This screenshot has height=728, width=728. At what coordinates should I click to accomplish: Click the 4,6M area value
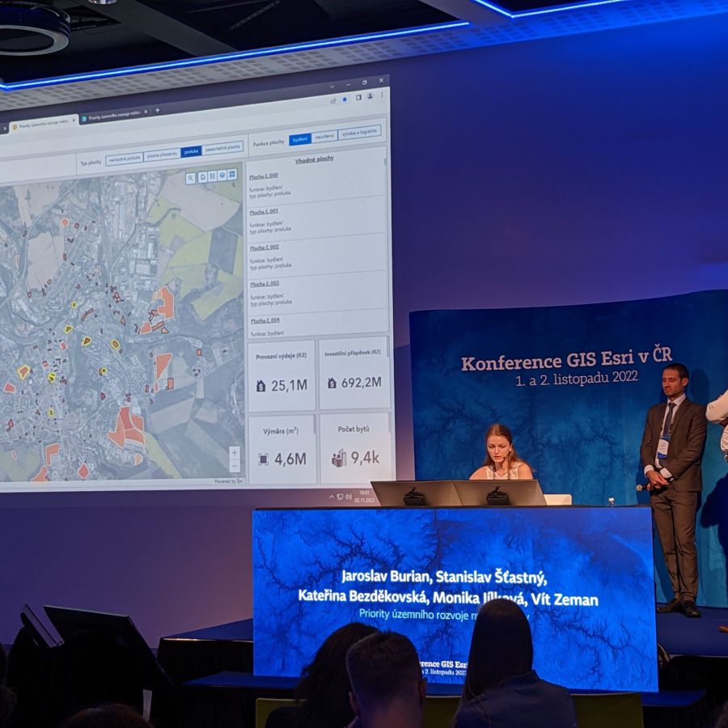(290, 459)
